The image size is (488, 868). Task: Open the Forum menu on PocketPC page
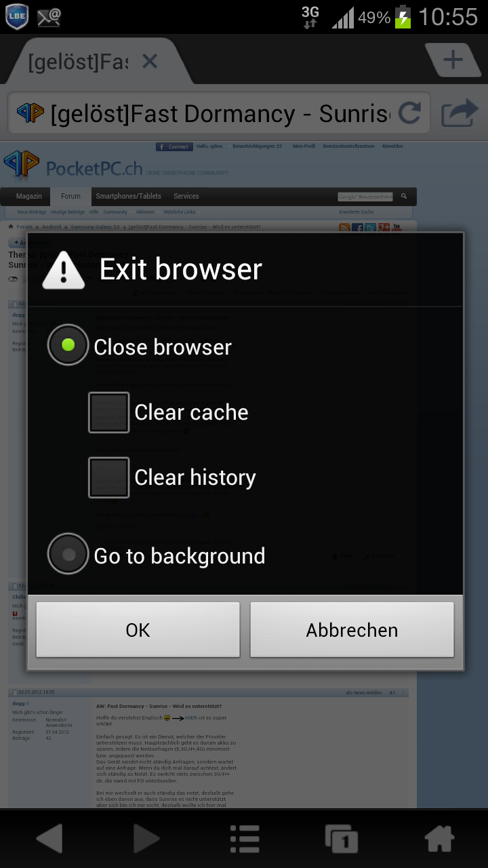tap(70, 196)
